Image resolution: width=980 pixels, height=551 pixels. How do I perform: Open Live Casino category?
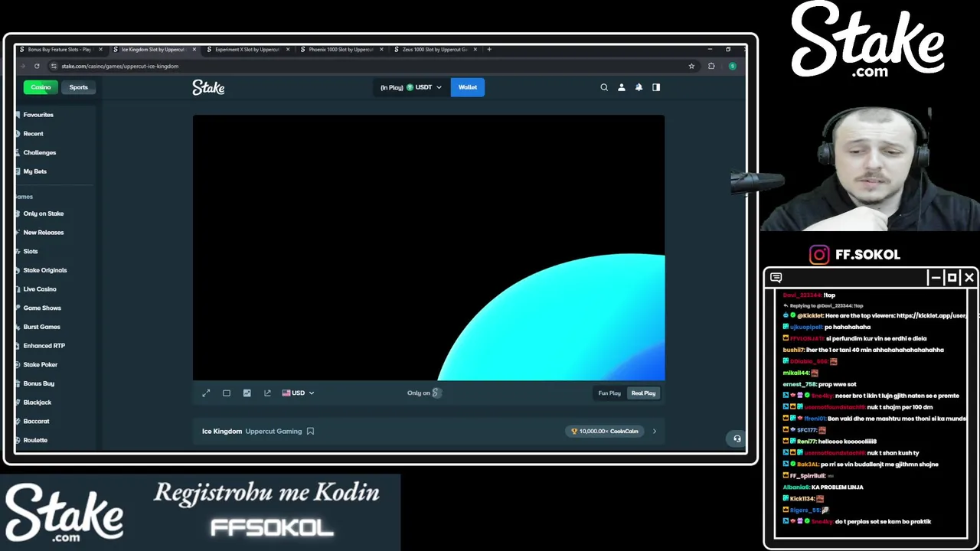coord(40,289)
